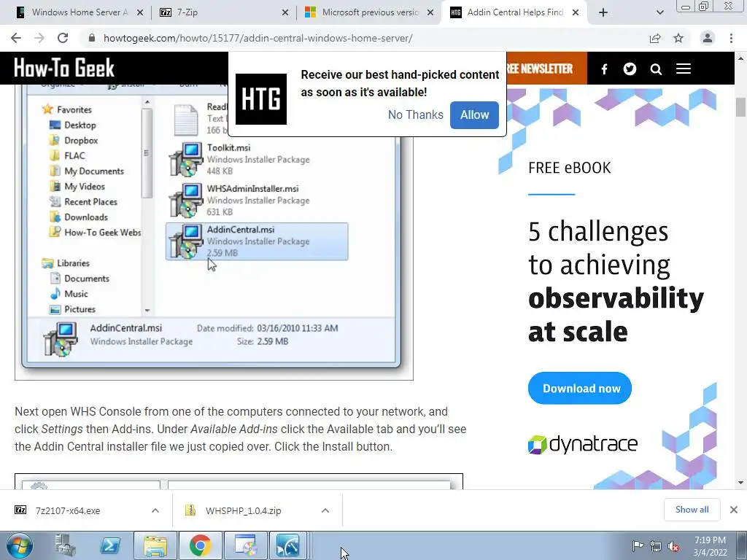Close the downloads bar

pos(734,510)
